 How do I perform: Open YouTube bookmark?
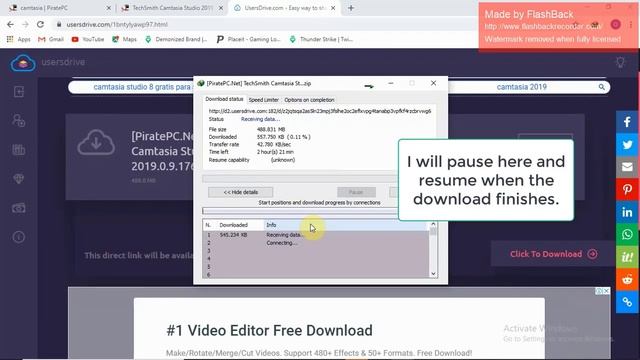pyautogui.click(x=88, y=39)
